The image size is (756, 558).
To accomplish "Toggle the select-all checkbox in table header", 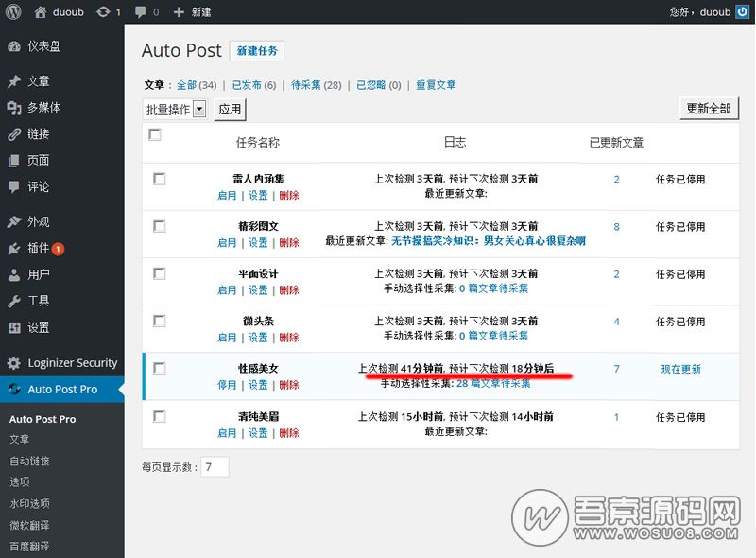I will pos(155,134).
